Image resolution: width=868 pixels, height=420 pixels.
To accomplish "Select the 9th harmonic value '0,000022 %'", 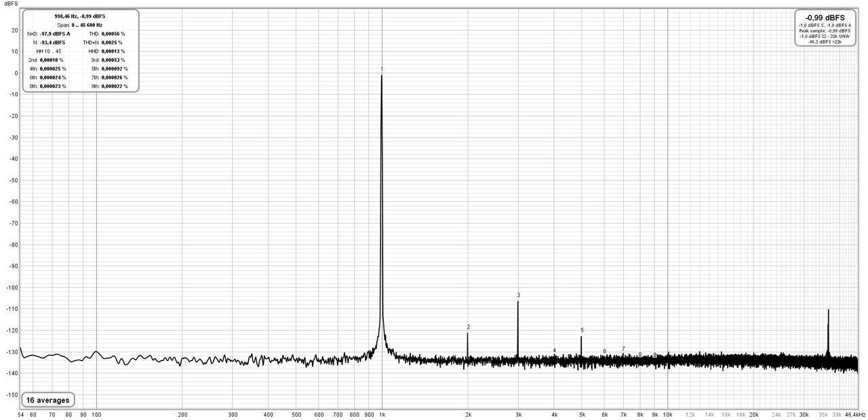I will coord(115,86).
